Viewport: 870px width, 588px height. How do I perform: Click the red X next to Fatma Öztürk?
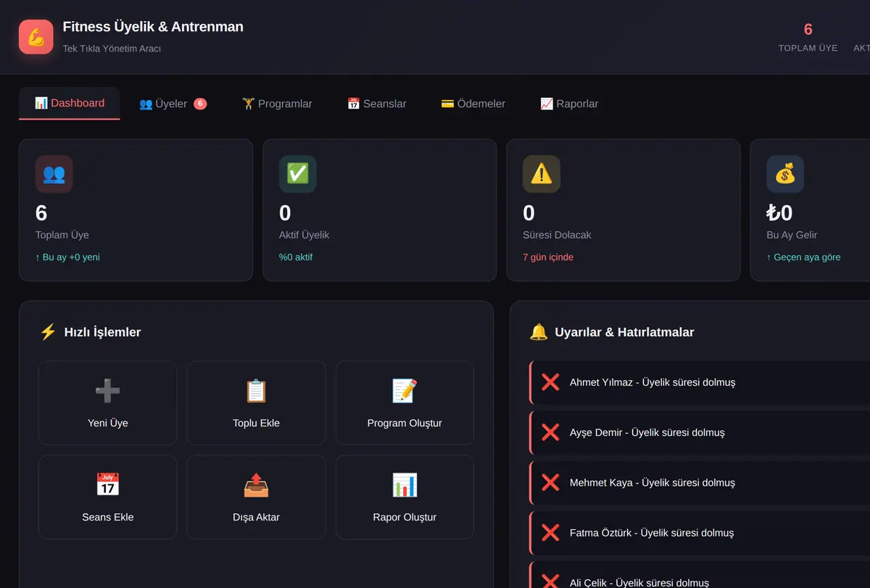[x=550, y=533]
